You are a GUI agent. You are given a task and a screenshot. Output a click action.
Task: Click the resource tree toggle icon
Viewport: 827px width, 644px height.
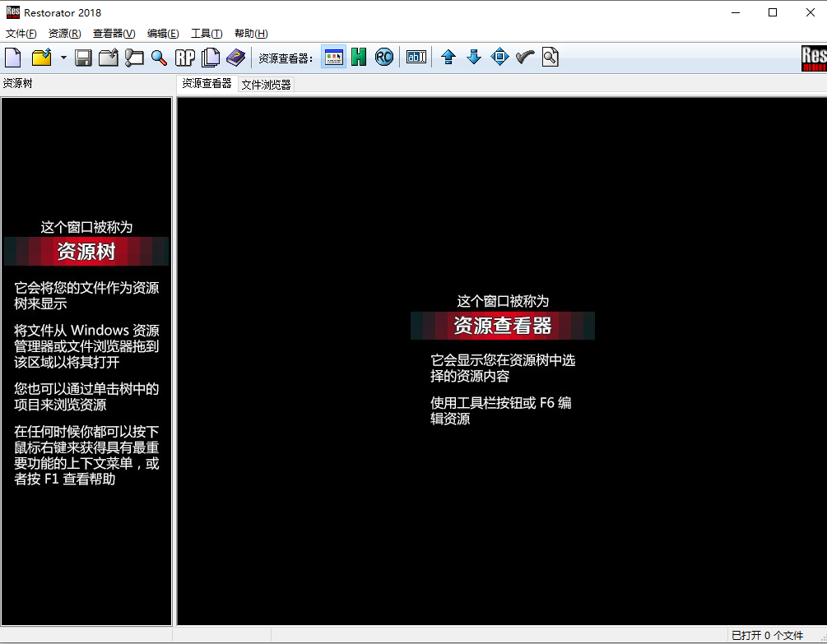click(x=134, y=58)
